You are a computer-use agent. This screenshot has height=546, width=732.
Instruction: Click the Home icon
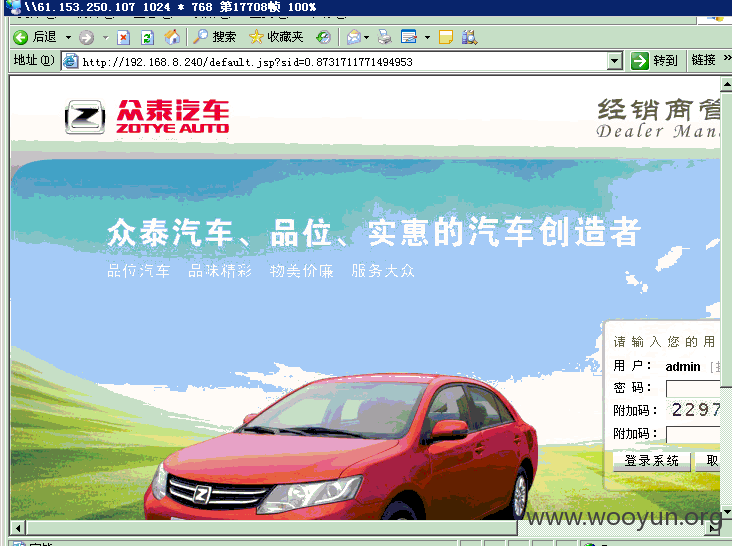point(172,37)
